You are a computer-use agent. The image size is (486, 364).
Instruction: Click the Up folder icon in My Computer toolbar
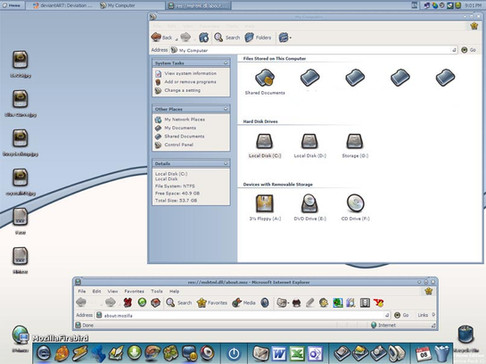[204, 37]
